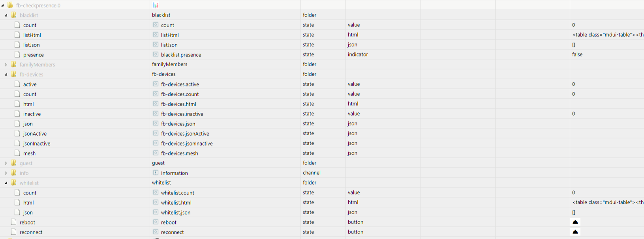644x239 pixels.
Task: Click the table HTML value in whitelist.html row
Action: [608, 202]
